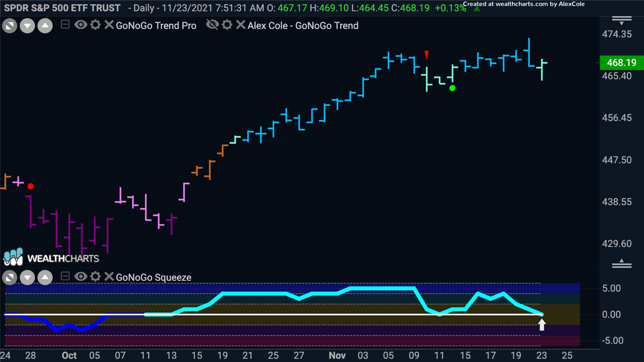Screen dimensions: 644x362
Task: Click the price scale bottom expand arrow icon
Action: [x=622, y=263]
